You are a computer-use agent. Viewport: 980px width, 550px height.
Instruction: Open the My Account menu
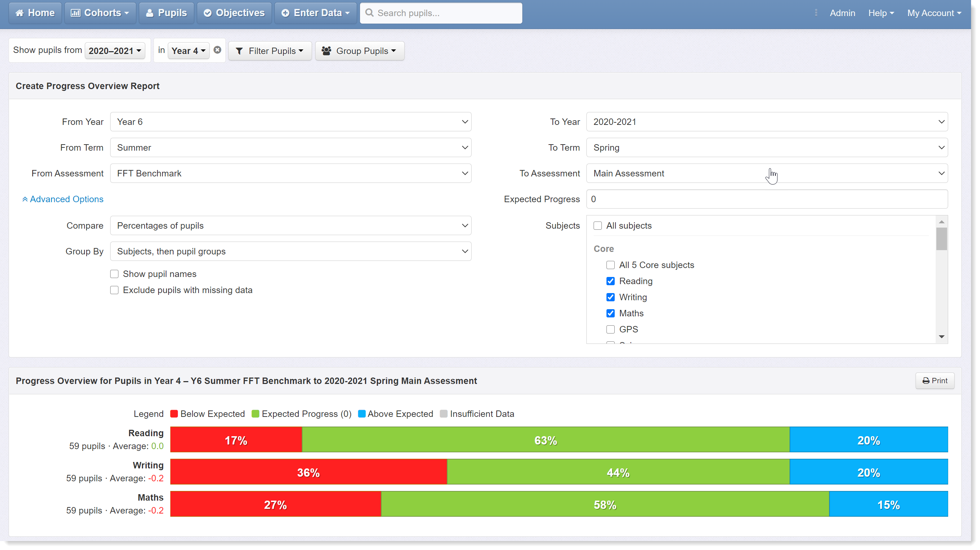click(x=934, y=13)
